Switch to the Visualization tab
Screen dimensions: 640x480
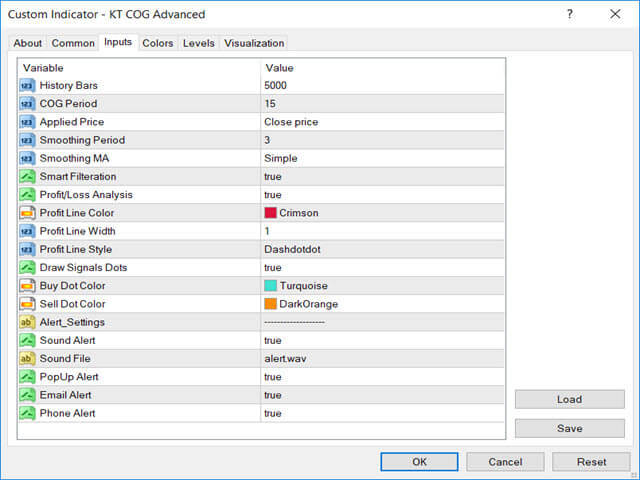pos(254,43)
